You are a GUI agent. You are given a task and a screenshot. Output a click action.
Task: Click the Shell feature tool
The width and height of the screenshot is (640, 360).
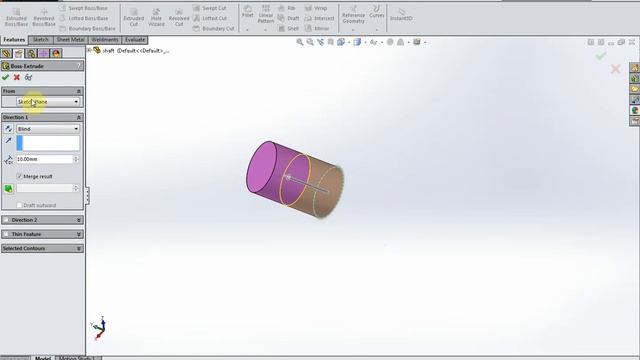point(289,29)
